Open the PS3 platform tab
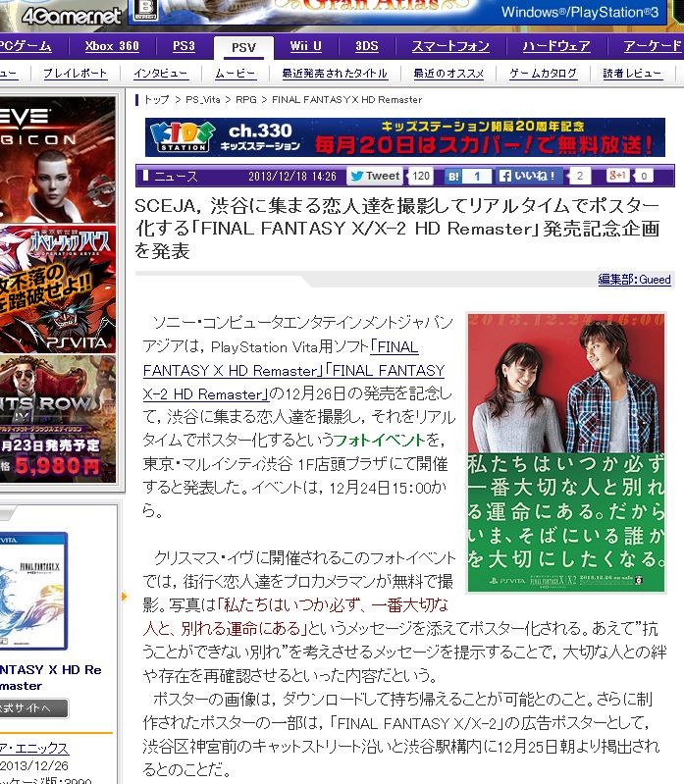 coord(184,46)
